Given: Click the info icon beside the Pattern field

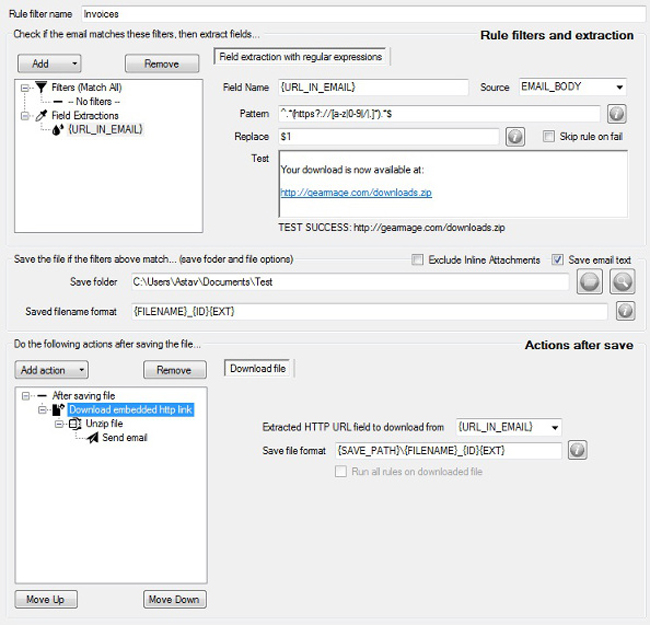Looking at the screenshot, I should (617, 113).
